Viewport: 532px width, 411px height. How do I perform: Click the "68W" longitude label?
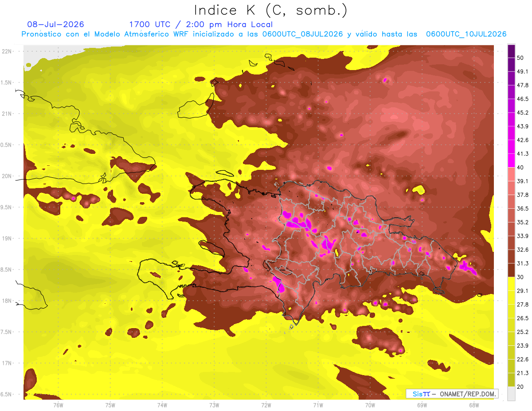pyautogui.click(x=474, y=405)
